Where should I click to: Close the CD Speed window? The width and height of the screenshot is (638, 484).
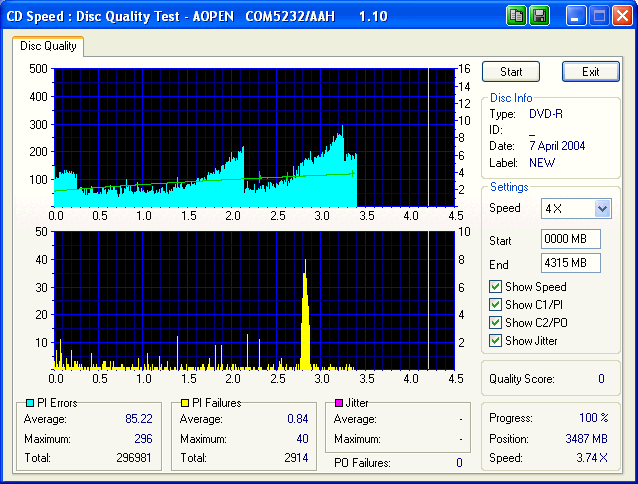(622, 16)
